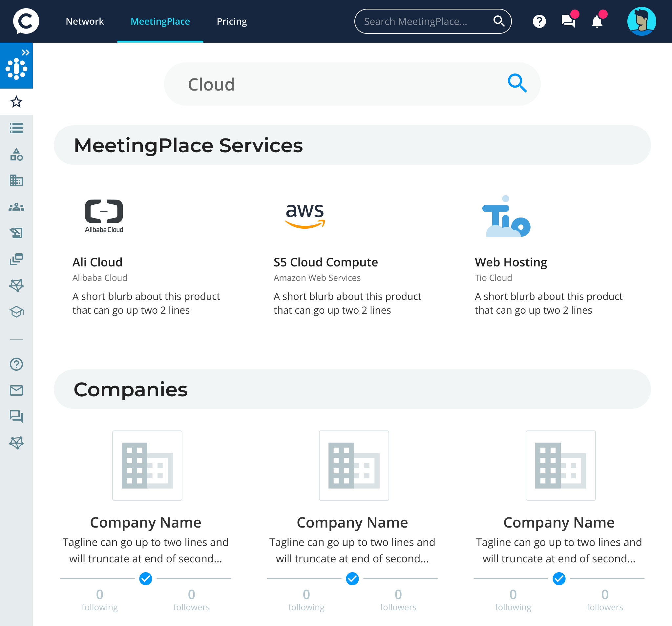
Task: Click the blue search magnifier in Cloud field
Action: (517, 83)
